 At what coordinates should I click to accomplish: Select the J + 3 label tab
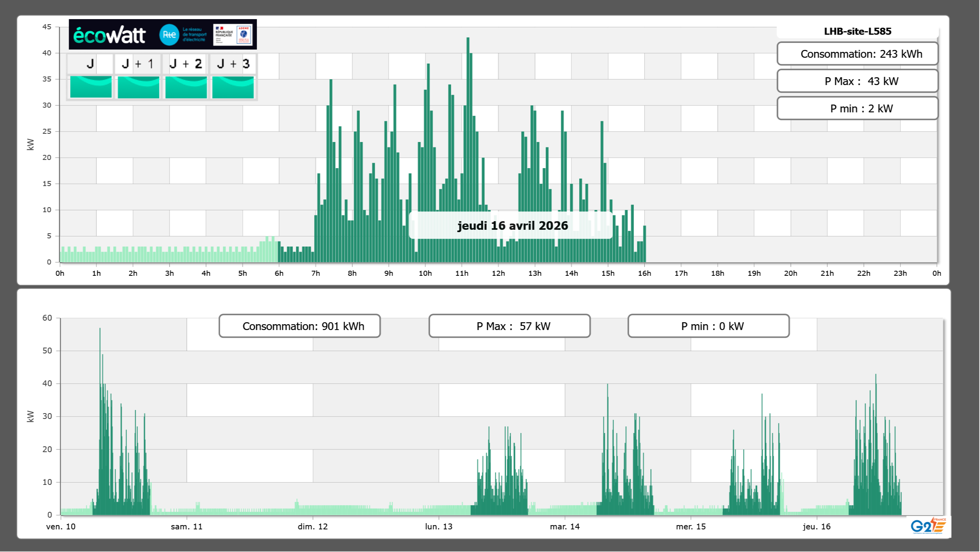click(233, 64)
